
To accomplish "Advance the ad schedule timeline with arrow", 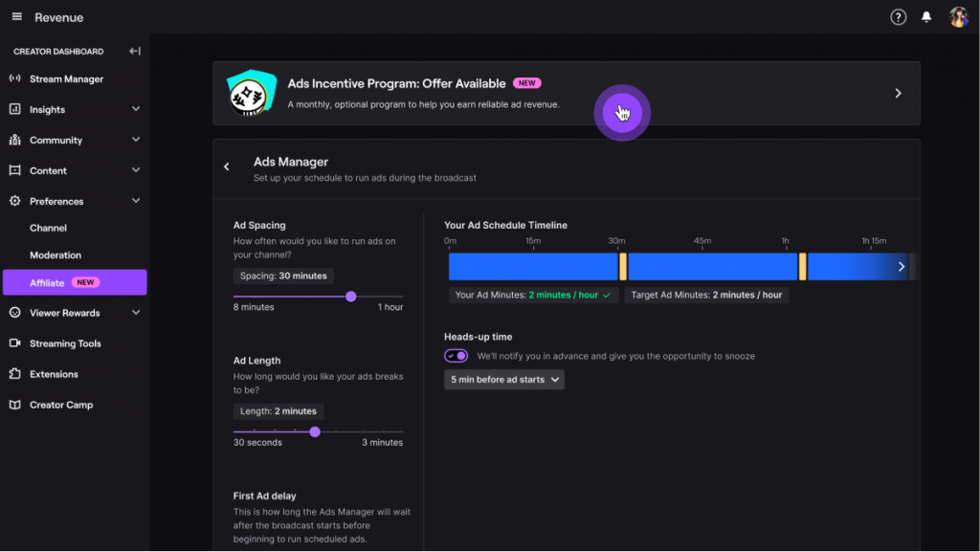I will pos(902,267).
